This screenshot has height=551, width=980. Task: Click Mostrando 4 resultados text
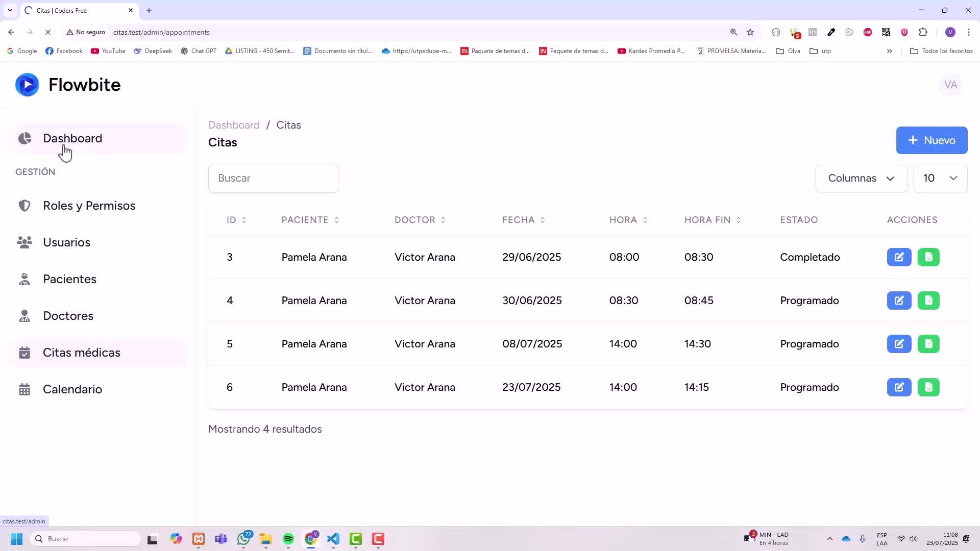[265, 429]
